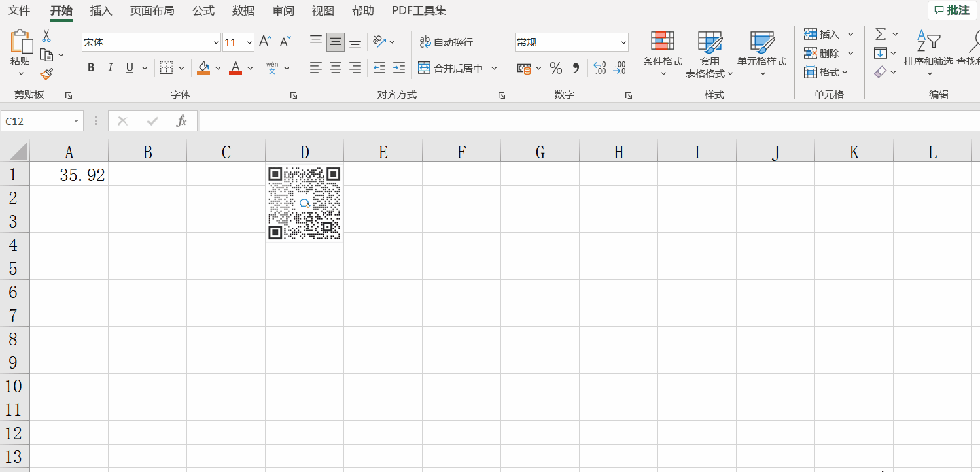Apply the comma thousands separator style
This screenshot has height=472, width=980.
point(575,67)
